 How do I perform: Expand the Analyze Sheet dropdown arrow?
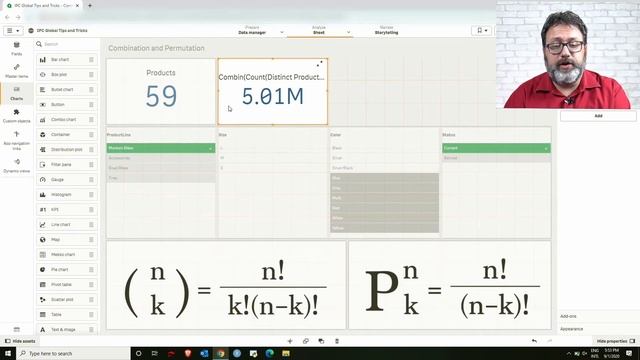pyautogui.click(x=349, y=32)
